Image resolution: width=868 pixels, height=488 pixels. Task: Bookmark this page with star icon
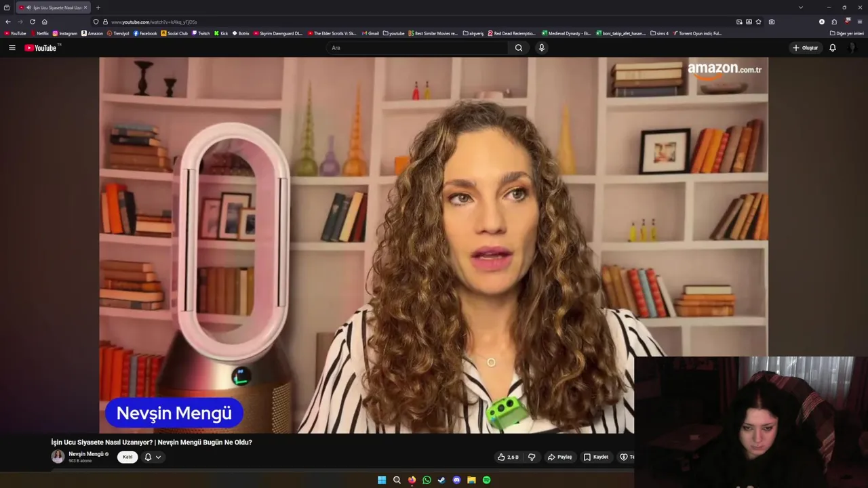click(758, 22)
